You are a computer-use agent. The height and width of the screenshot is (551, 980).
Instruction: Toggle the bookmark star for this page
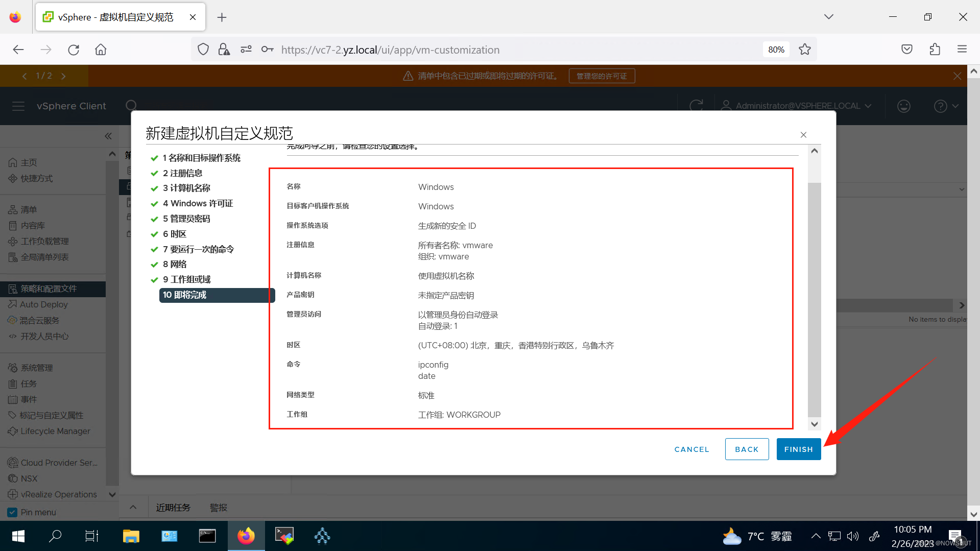(x=804, y=49)
